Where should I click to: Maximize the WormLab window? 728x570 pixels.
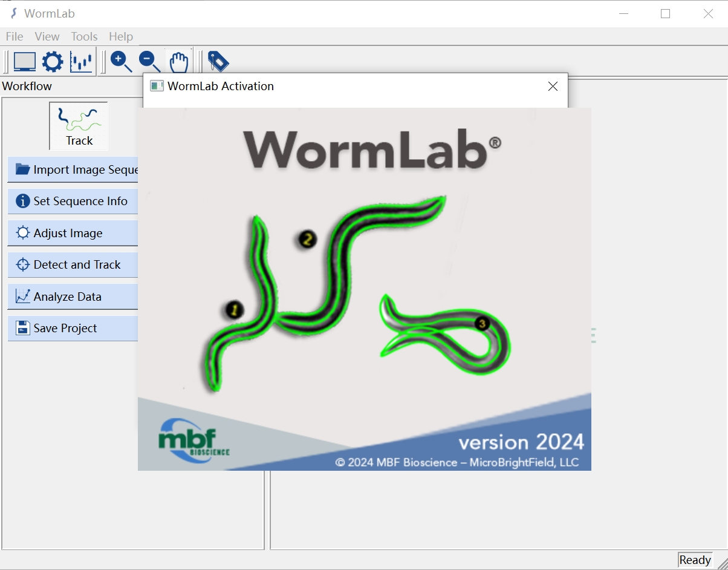tap(665, 13)
